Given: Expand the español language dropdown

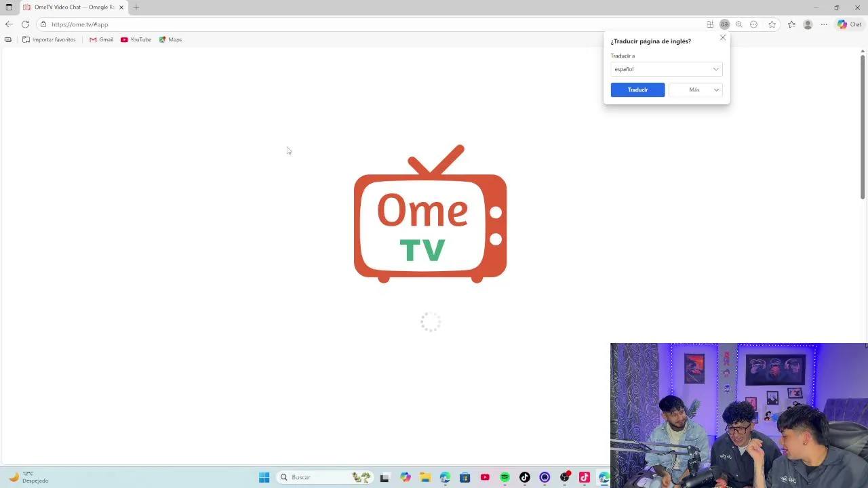Looking at the screenshot, I should click(666, 69).
